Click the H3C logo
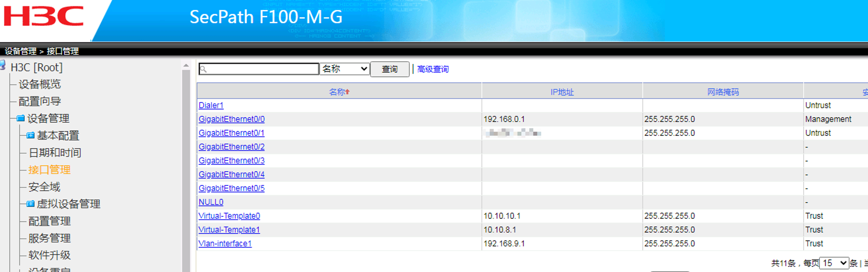 point(44,16)
